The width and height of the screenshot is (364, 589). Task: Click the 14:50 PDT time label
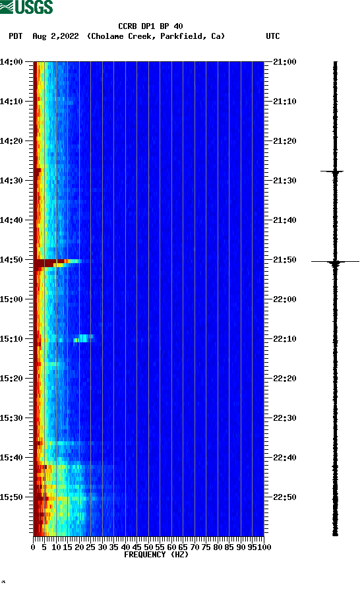tap(11, 260)
